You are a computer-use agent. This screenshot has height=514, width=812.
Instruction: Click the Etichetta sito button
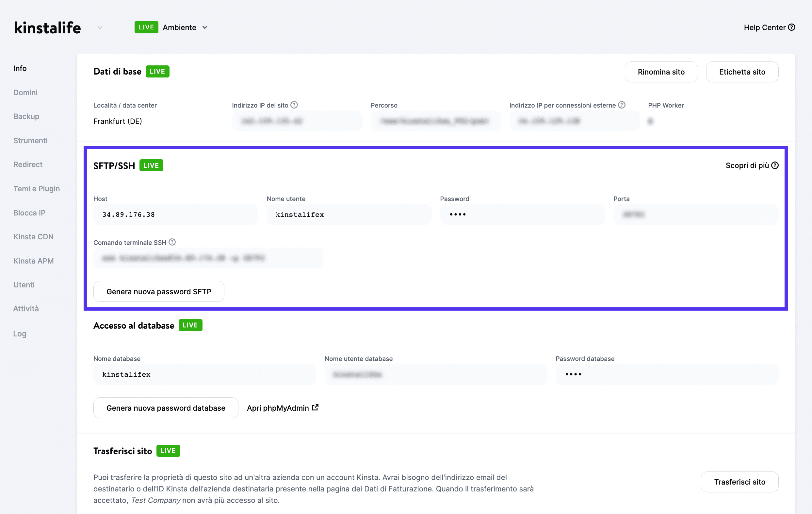tap(742, 72)
